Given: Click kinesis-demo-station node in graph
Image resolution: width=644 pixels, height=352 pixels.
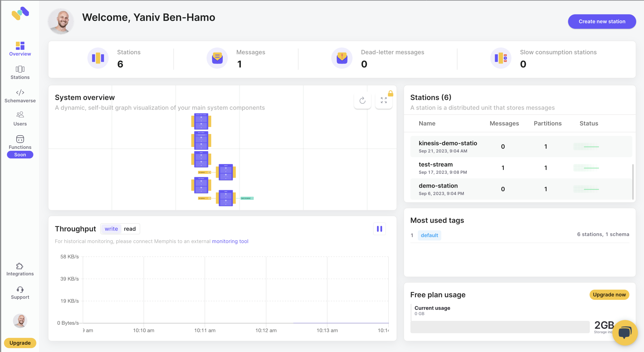Looking at the screenshot, I should (x=201, y=121).
